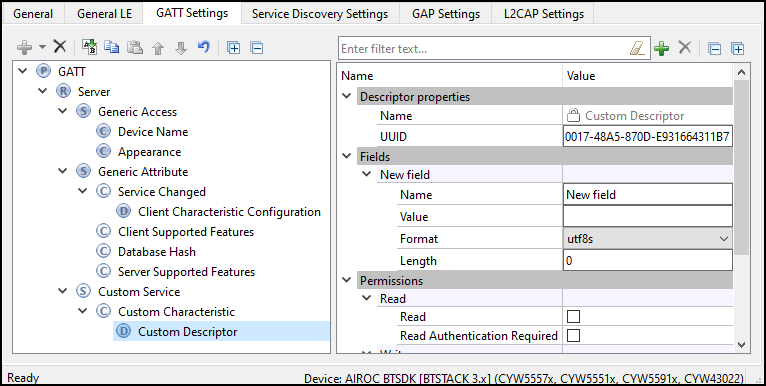The image size is (766, 386).
Task: Click the lock icon beside Custom Descriptor name
Action: click(x=573, y=116)
